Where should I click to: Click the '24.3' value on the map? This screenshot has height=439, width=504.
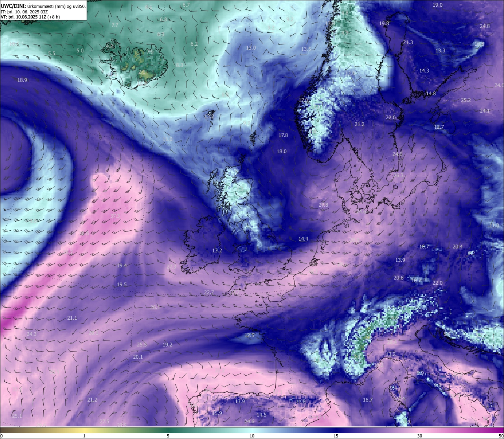[31, 334]
